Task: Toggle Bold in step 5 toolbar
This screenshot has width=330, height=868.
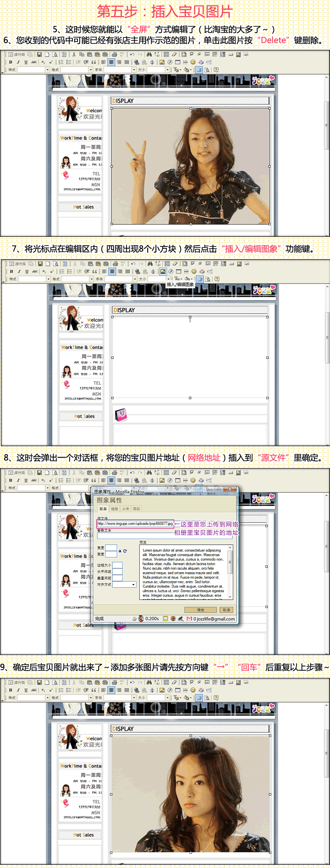Action: (x=11, y=62)
